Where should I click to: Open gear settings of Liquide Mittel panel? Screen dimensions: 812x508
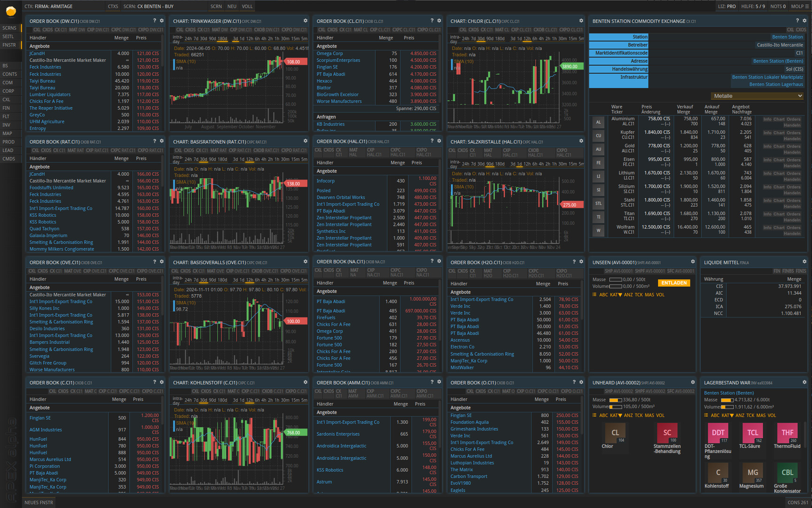(804, 262)
